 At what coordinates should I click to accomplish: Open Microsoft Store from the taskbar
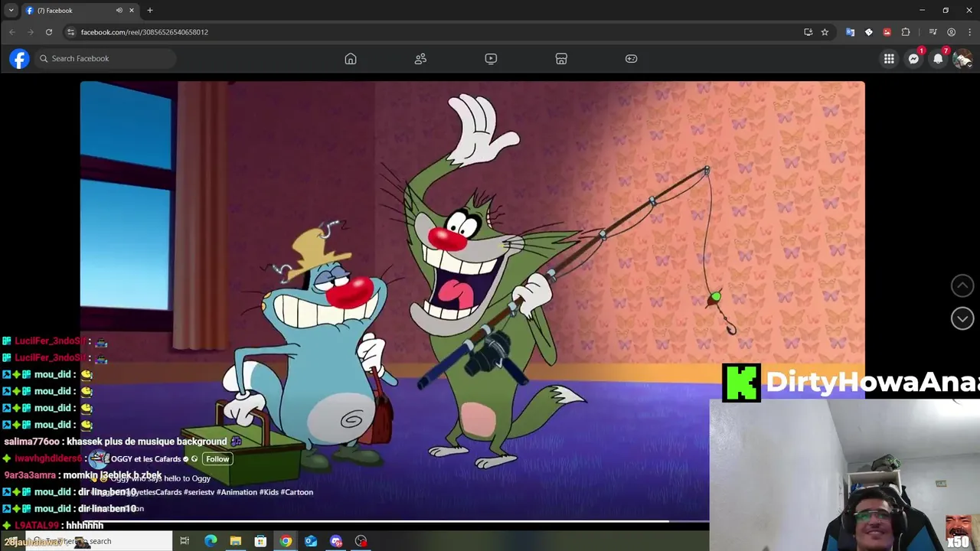[260, 541]
